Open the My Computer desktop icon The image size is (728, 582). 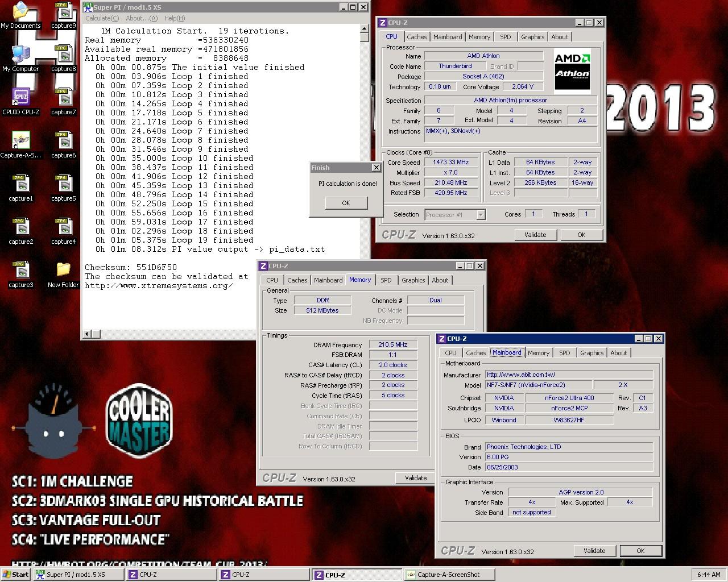pyautogui.click(x=20, y=59)
